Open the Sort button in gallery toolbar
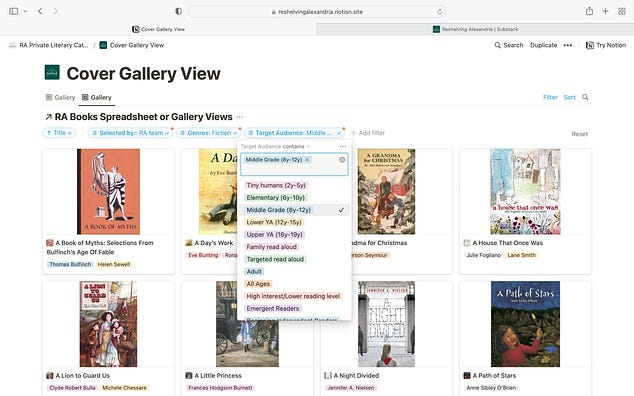The width and height of the screenshot is (634, 396). click(x=569, y=97)
